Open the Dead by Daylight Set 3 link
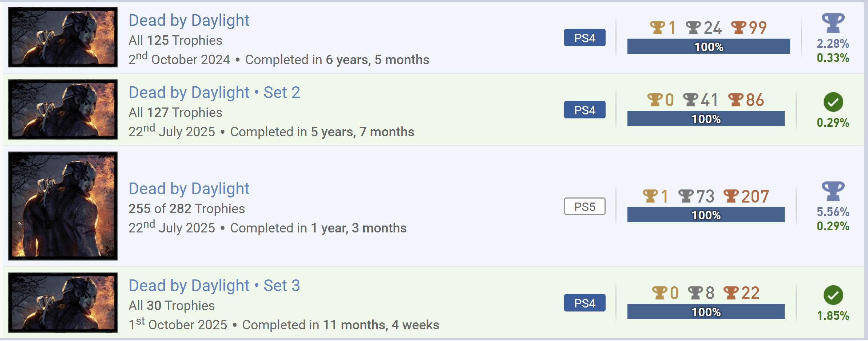This screenshot has width=868, height=341. pyautogui.click(x=214, y=286)
